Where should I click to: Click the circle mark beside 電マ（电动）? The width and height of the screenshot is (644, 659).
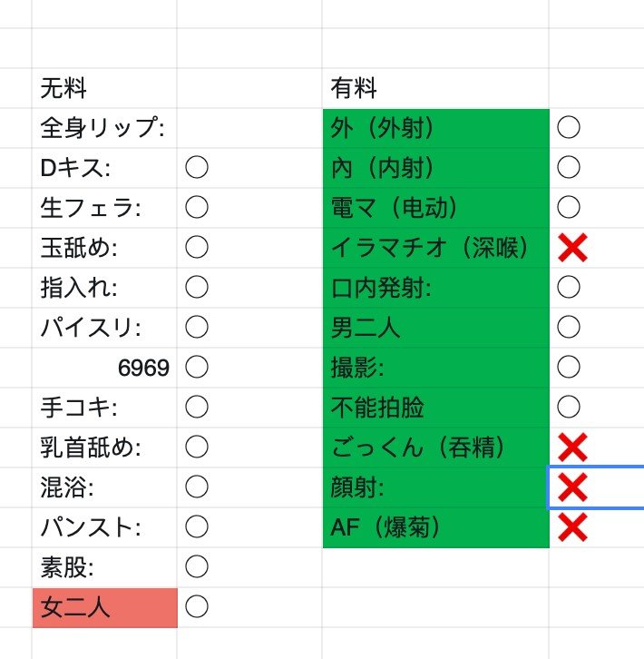click(569, 207)
